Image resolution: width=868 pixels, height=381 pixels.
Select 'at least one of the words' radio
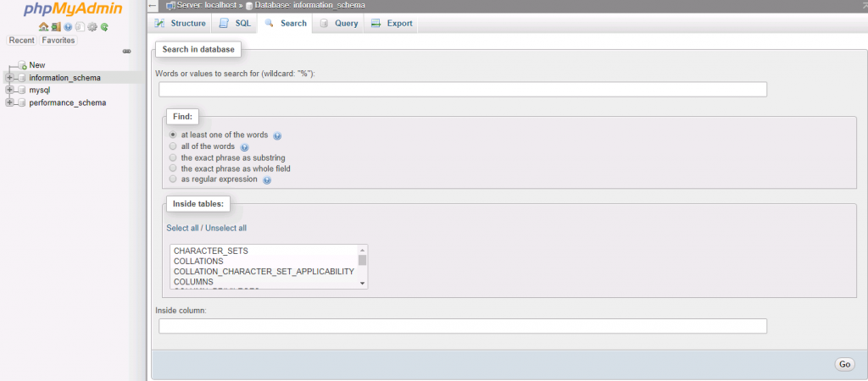(173, 135)
